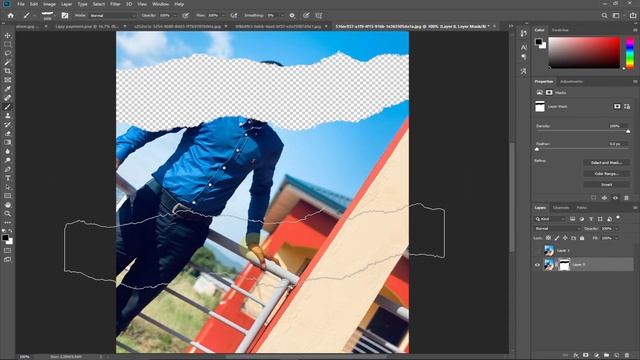Select the Blur tool
Screen dimensions: 640x360
[7, 151]
